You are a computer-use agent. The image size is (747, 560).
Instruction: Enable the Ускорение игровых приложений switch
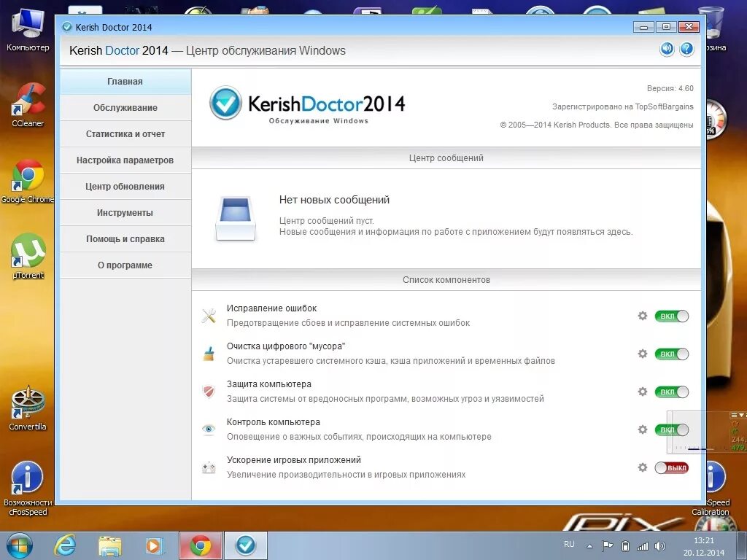point(672,467)
